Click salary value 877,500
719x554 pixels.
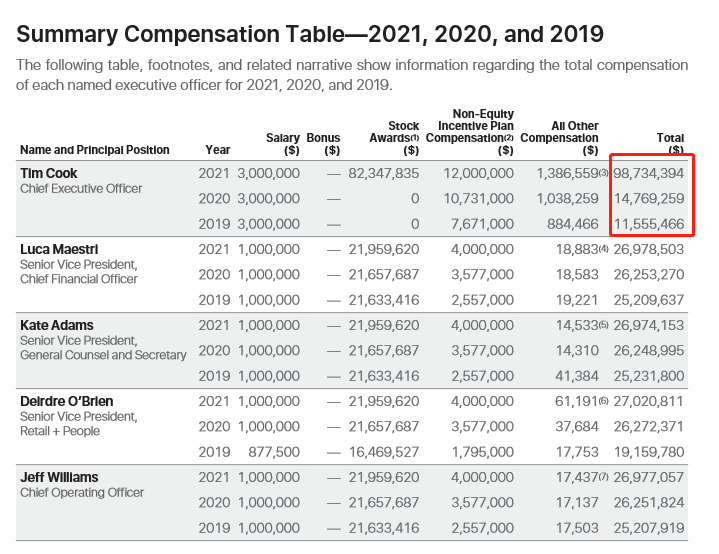[x=274, y=452]
